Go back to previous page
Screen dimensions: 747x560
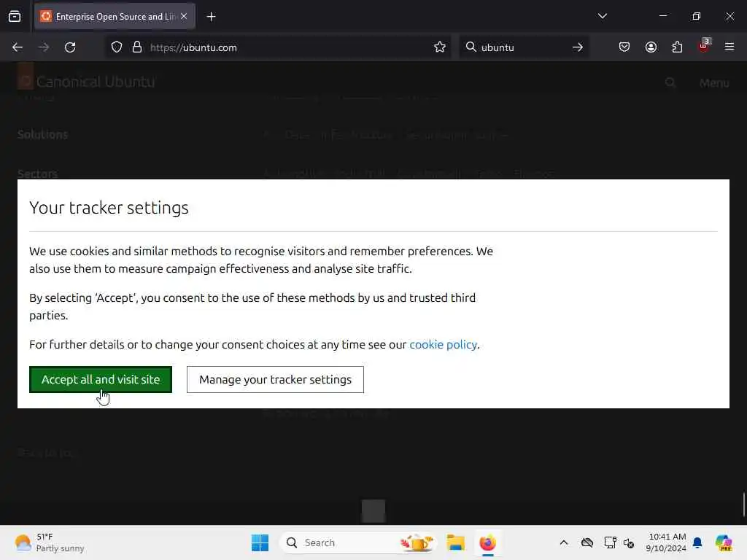click(18, 47)
